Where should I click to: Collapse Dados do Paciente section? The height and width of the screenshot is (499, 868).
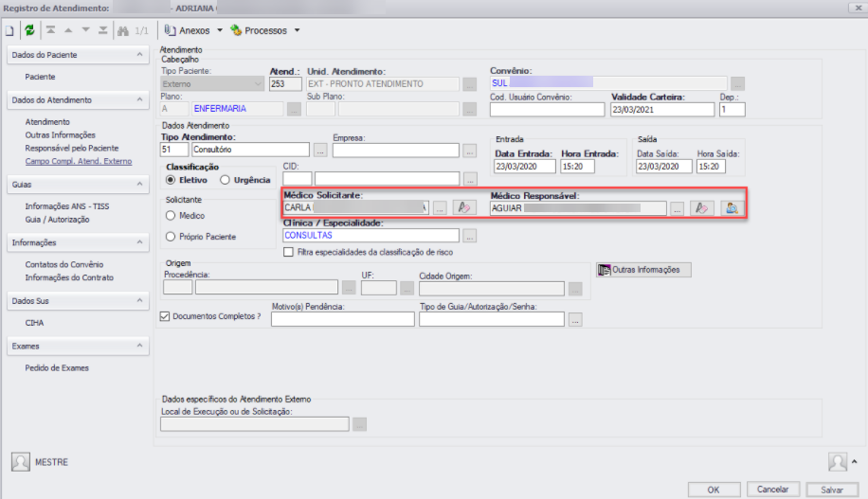point(139,54)
